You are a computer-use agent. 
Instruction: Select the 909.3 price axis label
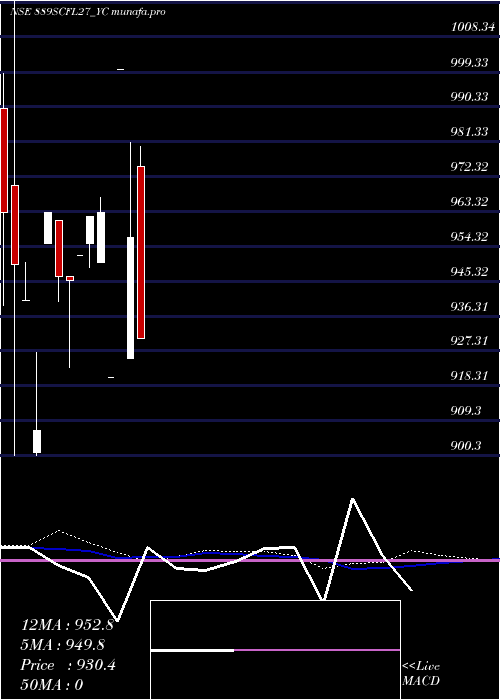click(466, 410)
